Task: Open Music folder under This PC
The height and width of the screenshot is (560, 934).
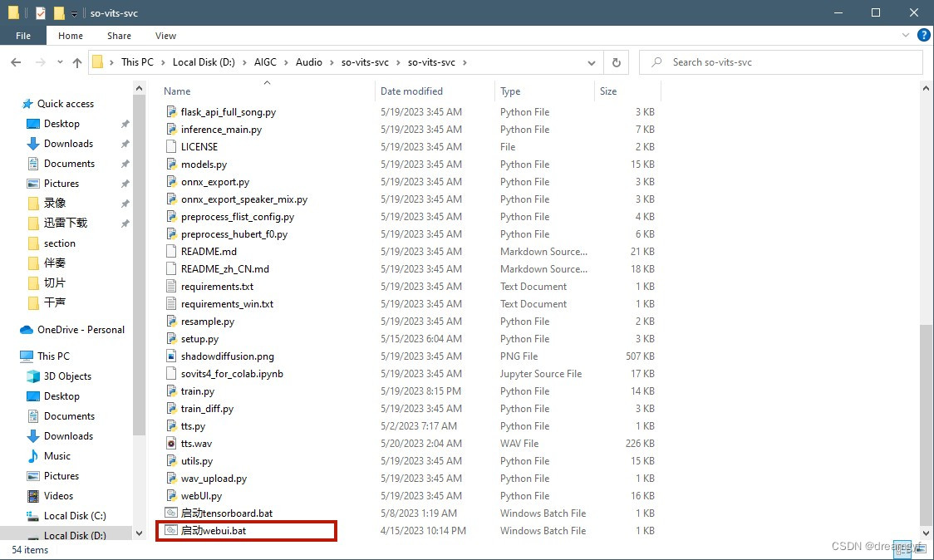Action: [x=57, y=456]
